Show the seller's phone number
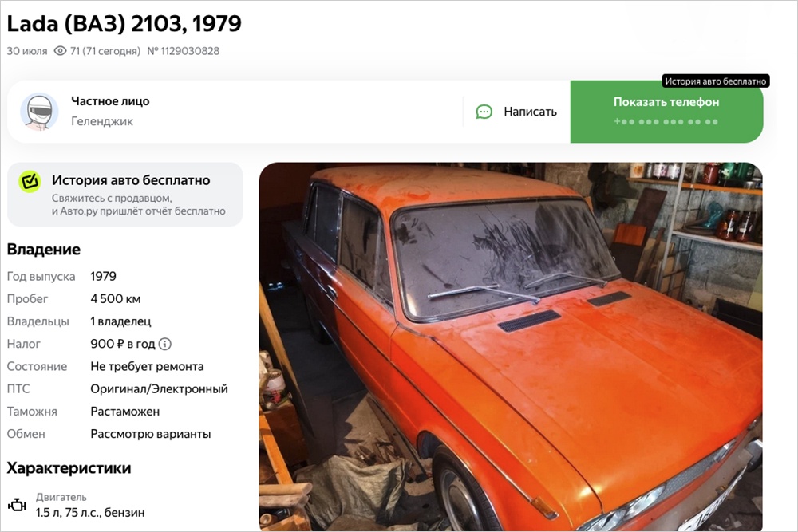This screenshot has height=532, width=798. 666,112
